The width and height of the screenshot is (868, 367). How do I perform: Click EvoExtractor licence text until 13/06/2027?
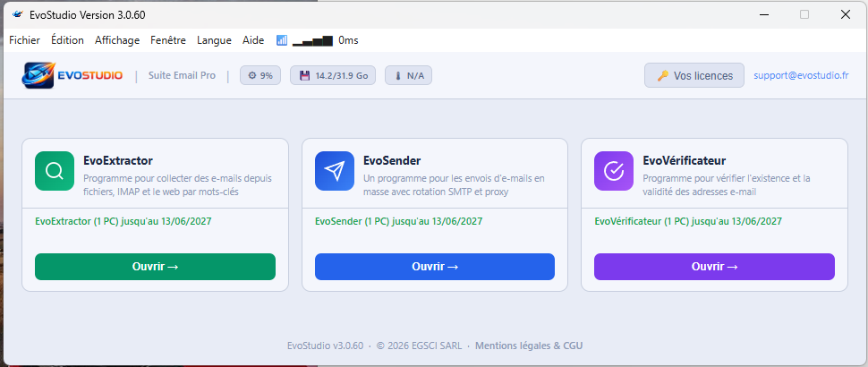point(123,221)
